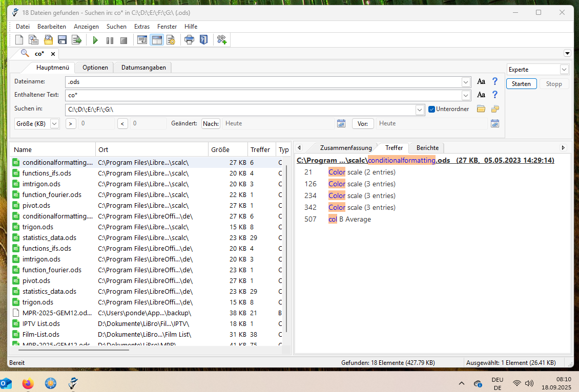
Task: Stop search with square stop icon
Action: point(123,40)
